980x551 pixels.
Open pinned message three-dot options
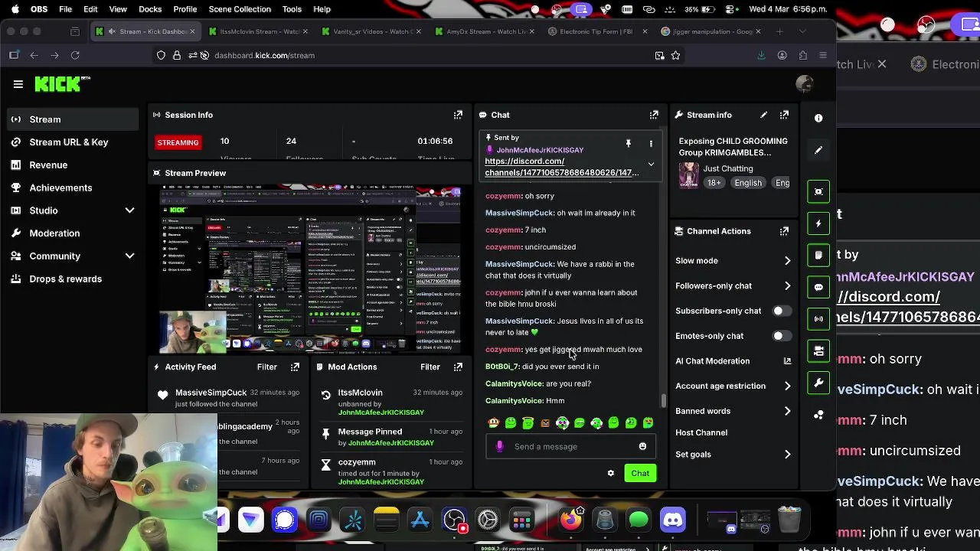tap(651, 143)
